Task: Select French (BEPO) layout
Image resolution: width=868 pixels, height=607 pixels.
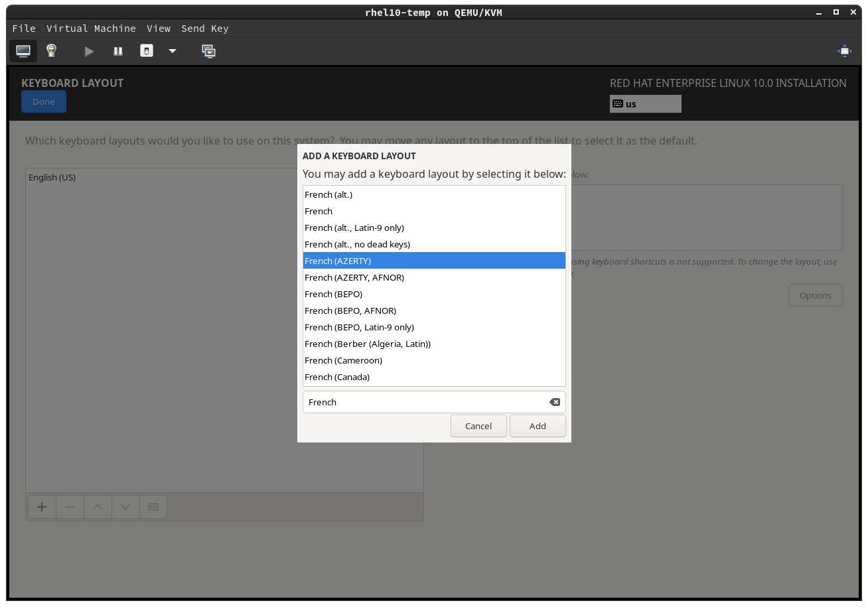Action: (434, 294)
